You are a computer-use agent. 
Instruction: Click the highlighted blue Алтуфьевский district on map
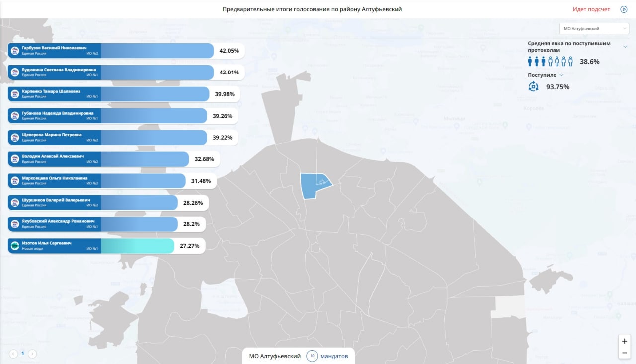(x=313, y=186)
